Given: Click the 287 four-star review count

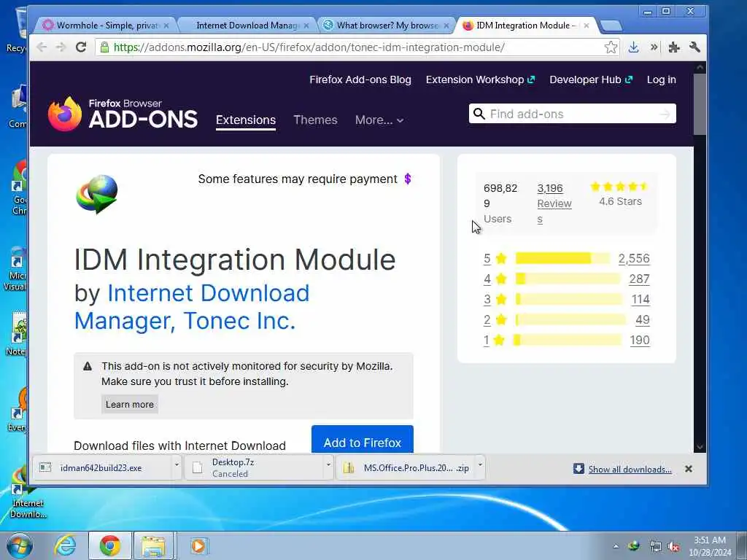Looking at the screenshot, I should tap(639, 279).
